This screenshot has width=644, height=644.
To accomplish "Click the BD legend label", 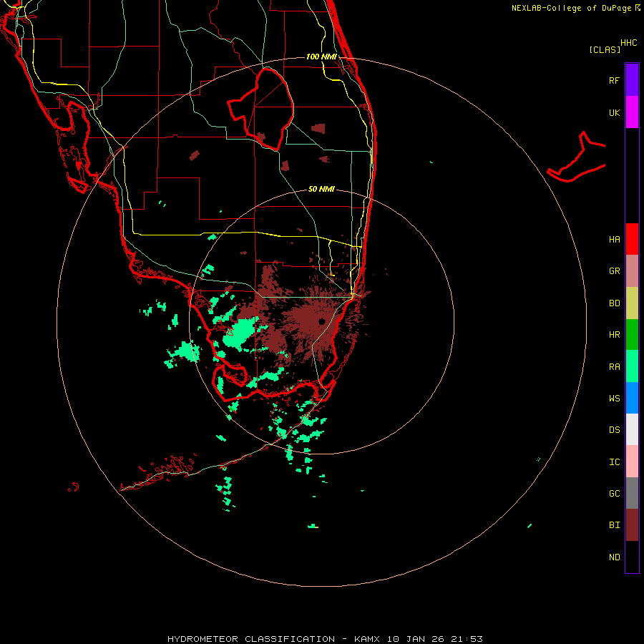I will [614, 303].
